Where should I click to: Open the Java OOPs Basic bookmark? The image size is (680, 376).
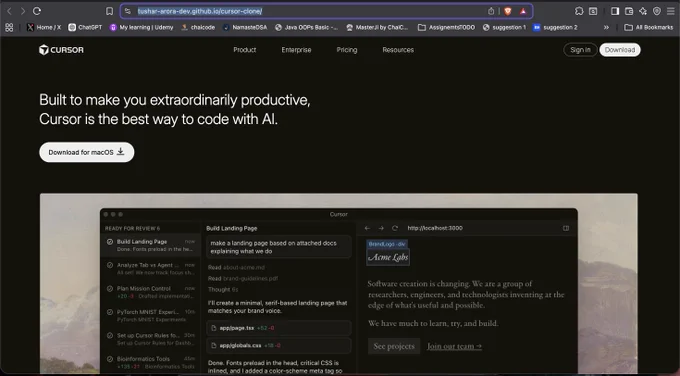(306, 27)
